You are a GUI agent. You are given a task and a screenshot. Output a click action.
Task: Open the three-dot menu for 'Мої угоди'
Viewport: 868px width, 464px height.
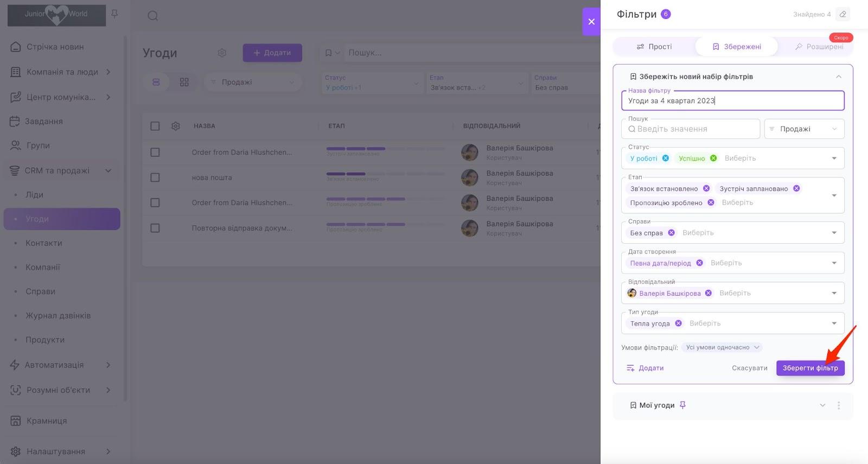pyautogui.click(x=839, y=405)
